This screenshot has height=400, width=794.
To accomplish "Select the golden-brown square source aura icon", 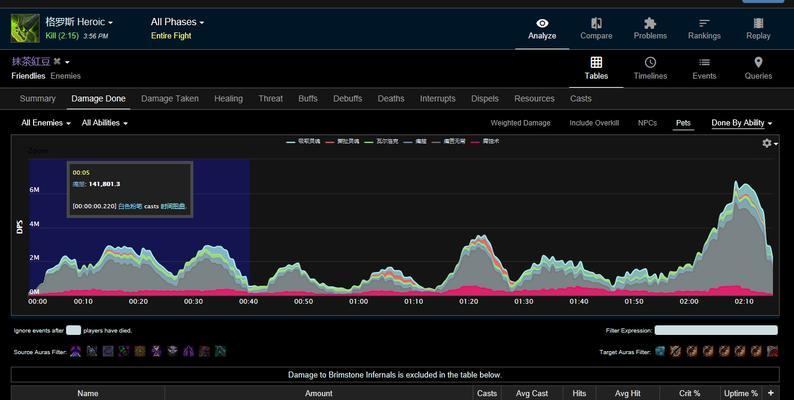I will (x=140, y=351).
